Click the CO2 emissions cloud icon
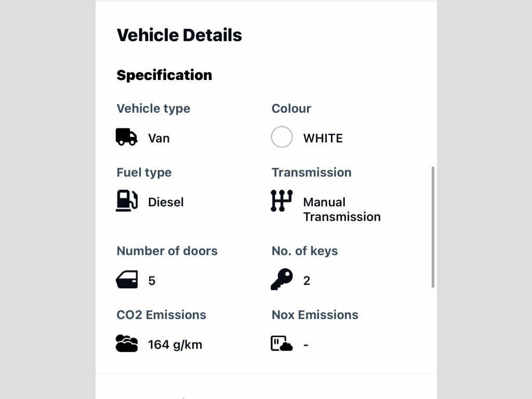The height and width of the screenshot is (399, 532). point(127,343)
